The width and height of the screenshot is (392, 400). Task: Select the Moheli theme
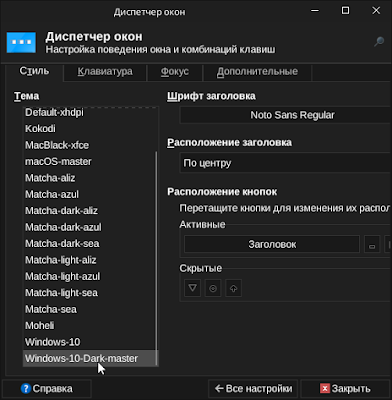coord(90,326)
